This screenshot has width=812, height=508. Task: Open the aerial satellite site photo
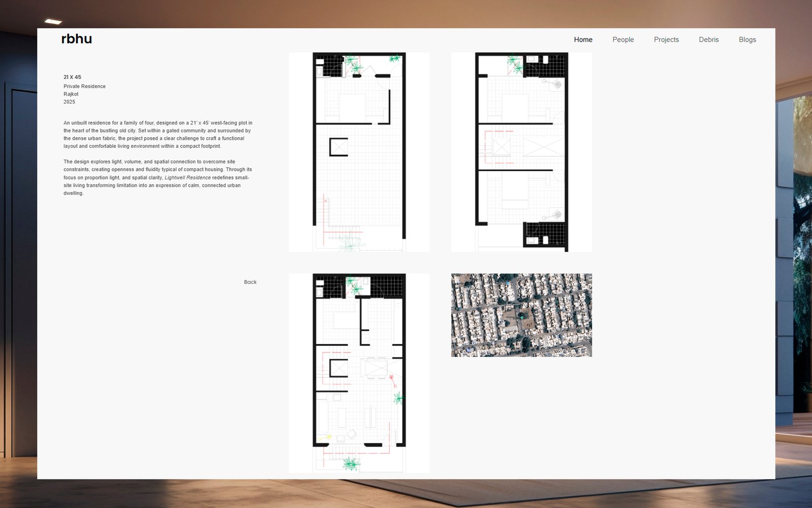[521, 315]
